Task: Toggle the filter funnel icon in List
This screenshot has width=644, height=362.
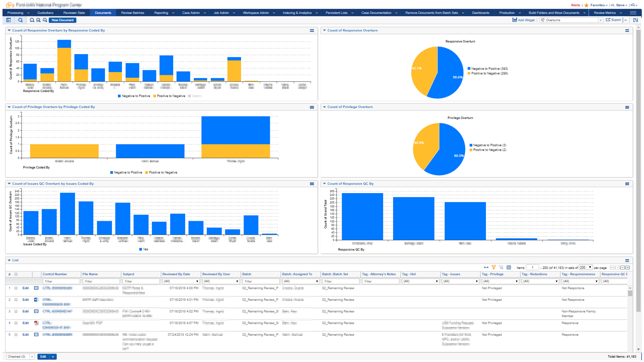Action: click(494, 268)
